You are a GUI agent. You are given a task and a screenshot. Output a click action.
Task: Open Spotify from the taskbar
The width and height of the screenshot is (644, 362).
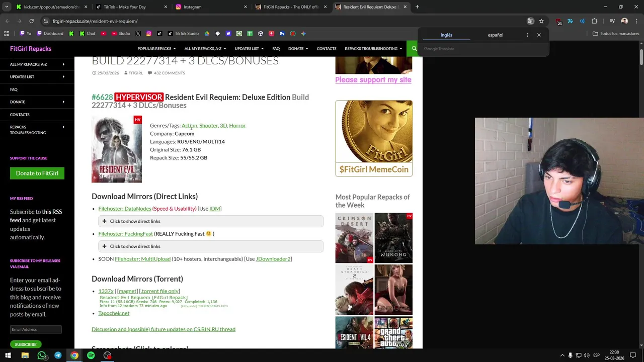click(91, 355)
